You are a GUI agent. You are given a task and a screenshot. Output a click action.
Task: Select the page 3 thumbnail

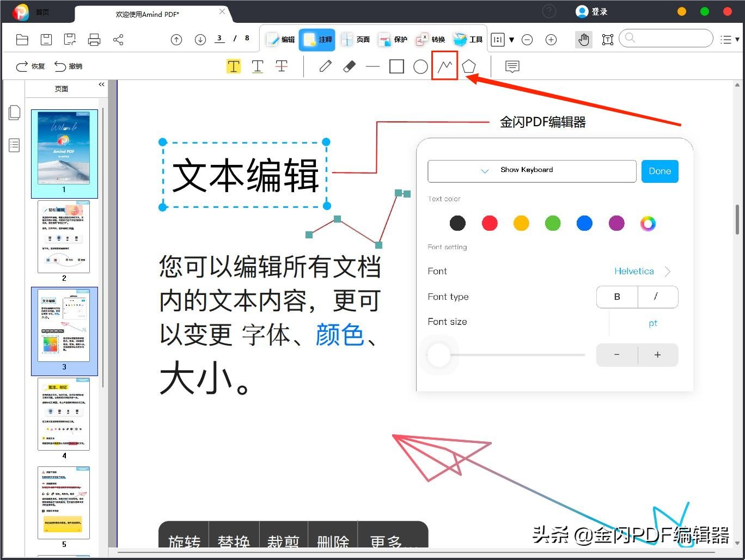click(64, 325)
